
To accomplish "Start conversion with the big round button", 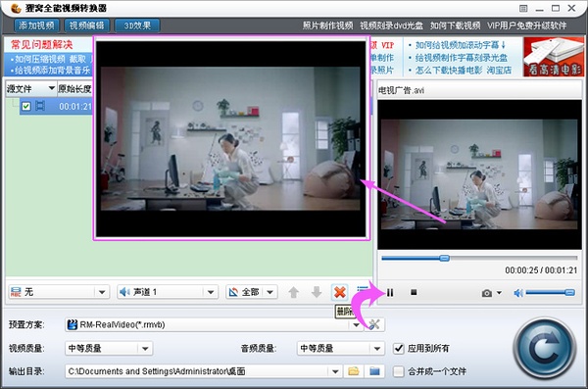I will 545,349.
